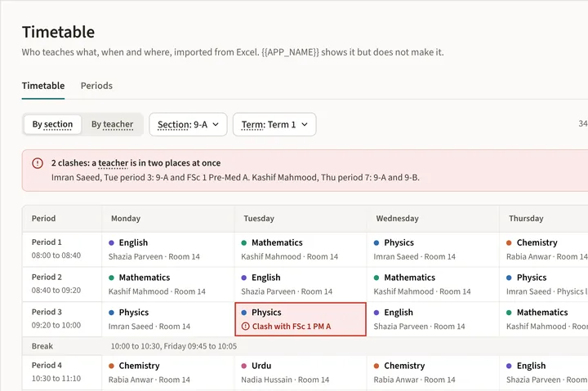Open Thursday Period 2 Physics lesson
Image resolution: width=588 pixels, height=391 pixels.
click(544, 285)
